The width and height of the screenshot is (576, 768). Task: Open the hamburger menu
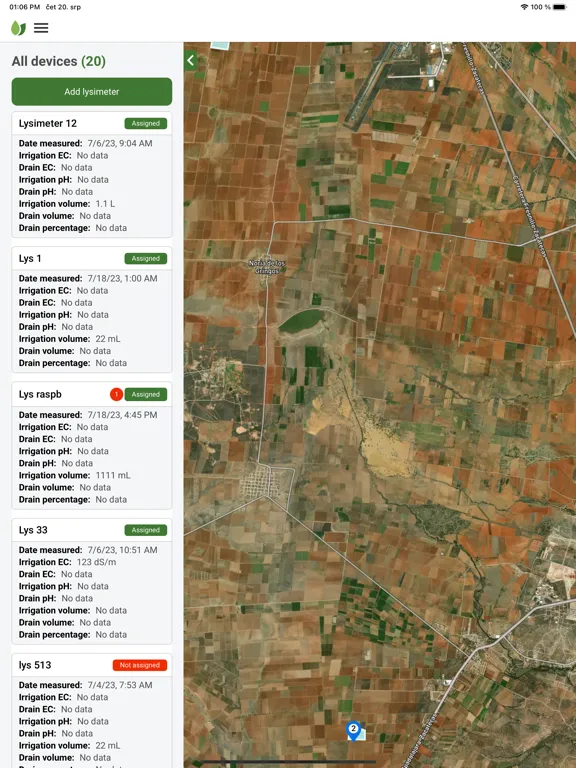point(41,28)
